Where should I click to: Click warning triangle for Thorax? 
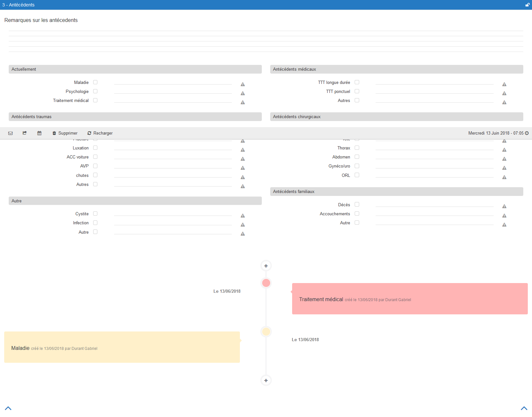504,150
